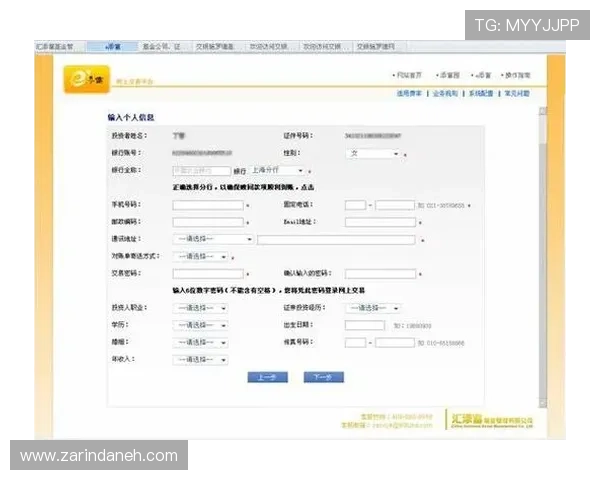Open the 婚姻 marital status dropdown

click(200, 343)
